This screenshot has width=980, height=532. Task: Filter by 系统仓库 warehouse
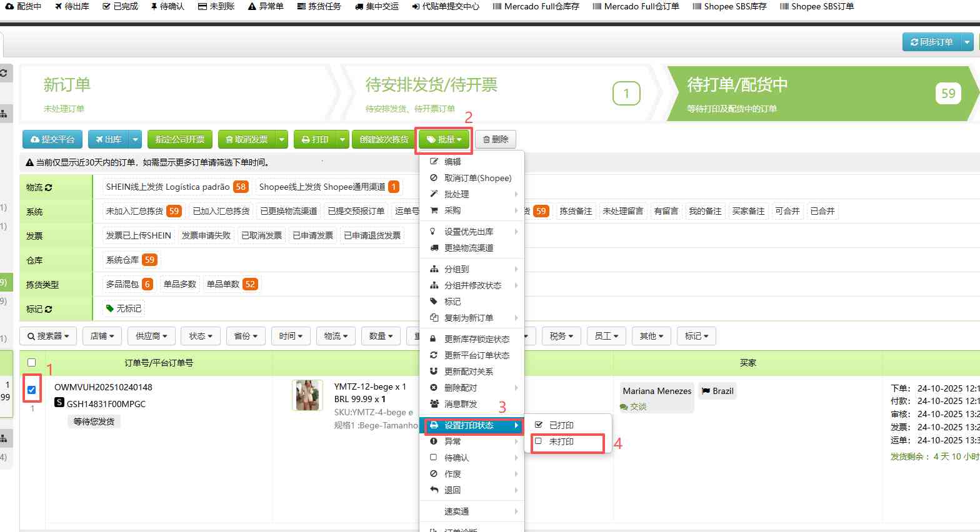(131, 260)
